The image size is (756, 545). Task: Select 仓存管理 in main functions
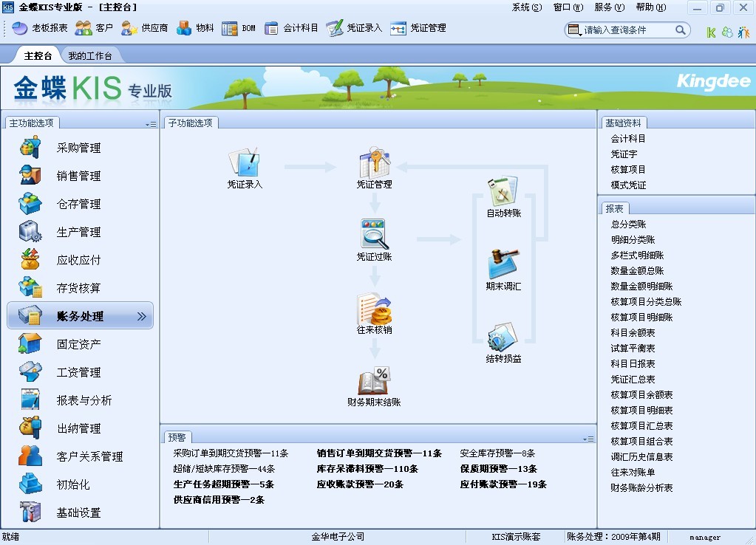79,204
